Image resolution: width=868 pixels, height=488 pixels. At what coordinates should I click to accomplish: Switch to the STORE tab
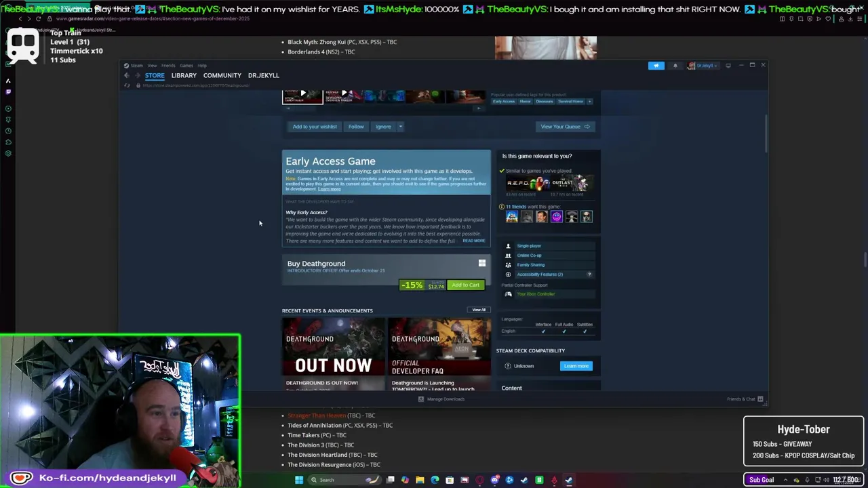155,75
